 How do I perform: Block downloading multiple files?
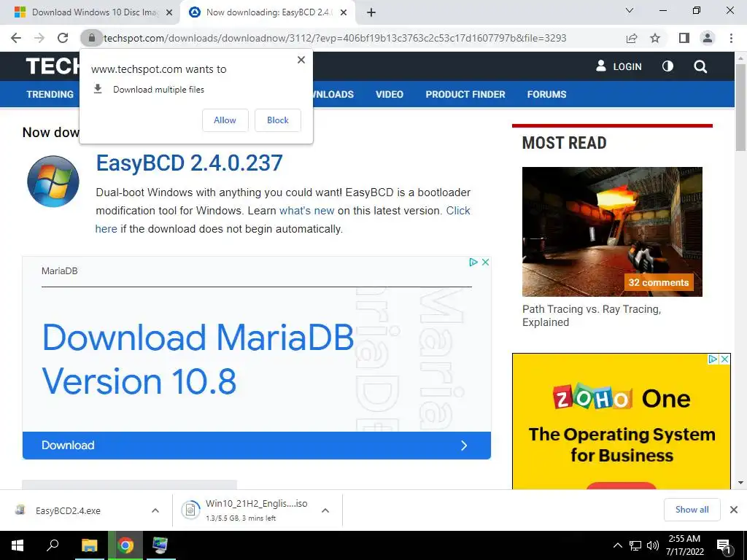click(x=278, y=120)
